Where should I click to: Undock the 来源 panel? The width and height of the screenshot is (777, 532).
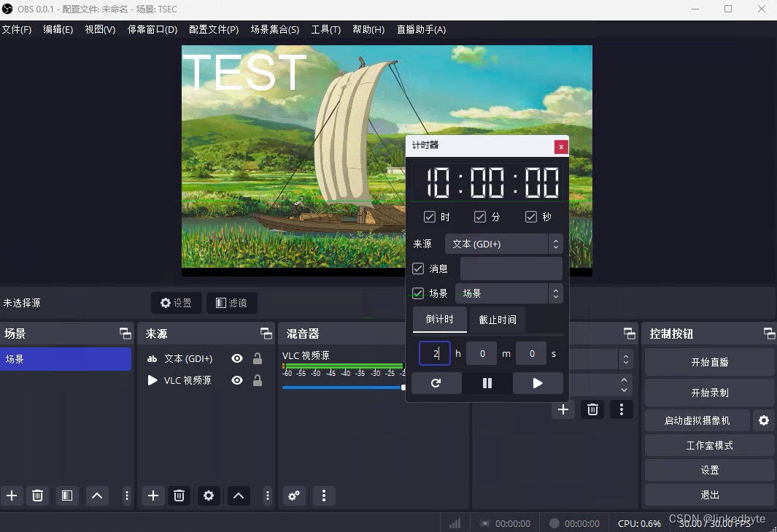pos(266,334)
